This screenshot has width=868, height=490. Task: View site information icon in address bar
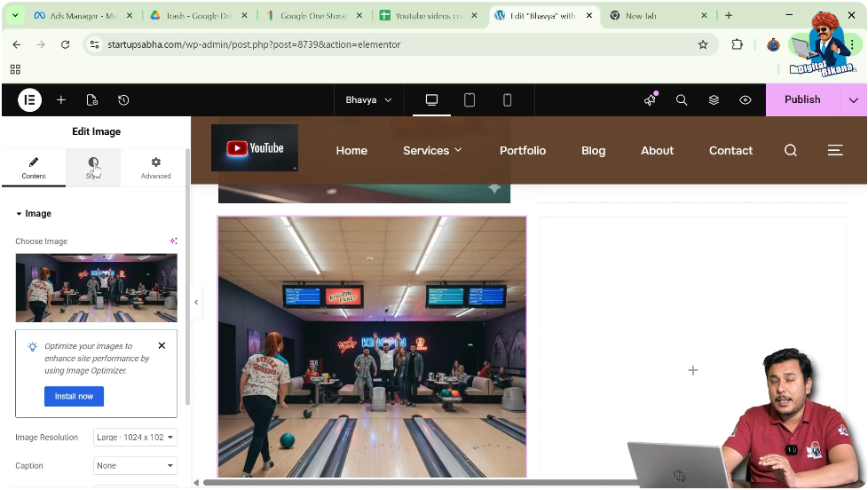[95, 45]
